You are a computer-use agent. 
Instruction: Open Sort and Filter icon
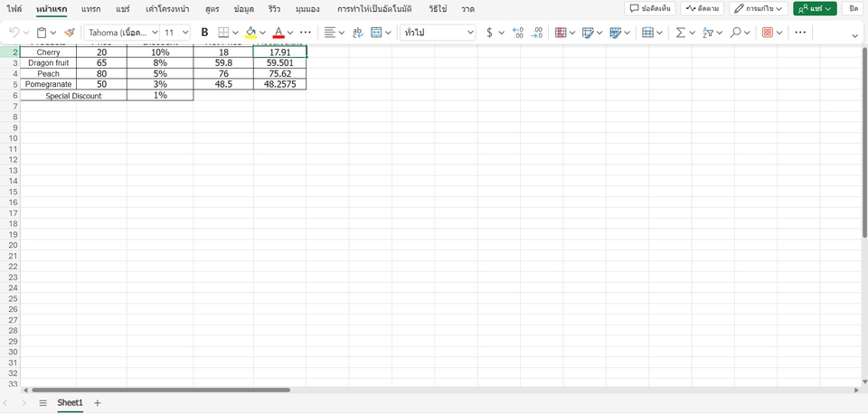click(x=707, y=33)
